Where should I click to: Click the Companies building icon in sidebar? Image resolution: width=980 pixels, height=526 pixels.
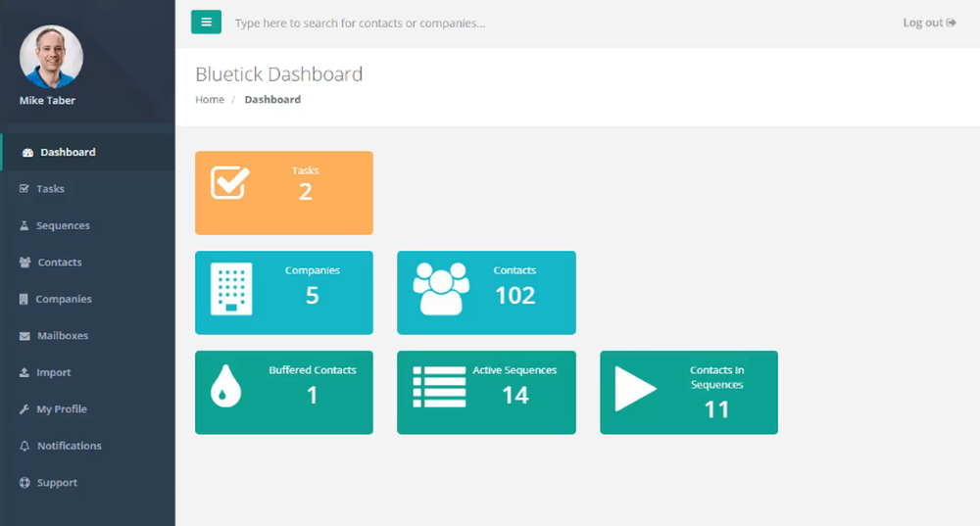tap(24, 299)
